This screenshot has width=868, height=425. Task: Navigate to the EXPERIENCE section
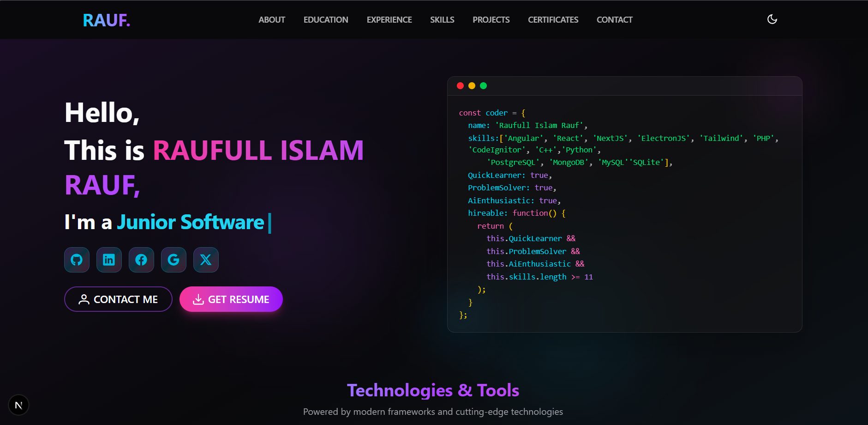pyautogui.click(x=389, y=19)
